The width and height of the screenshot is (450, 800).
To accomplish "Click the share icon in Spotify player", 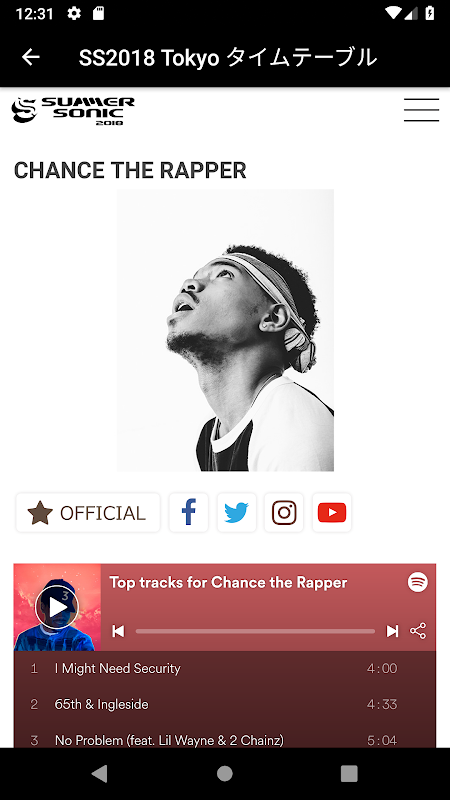I will (x=418, y=631).
